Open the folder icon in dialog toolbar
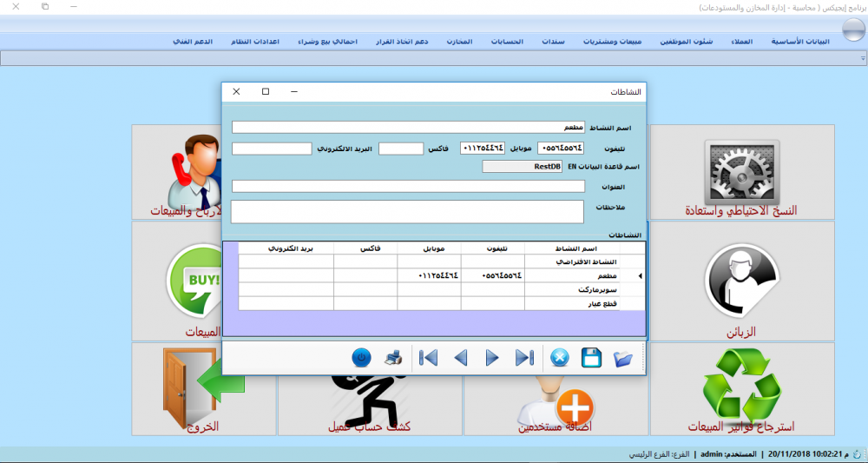This screenshot has height=463, width=868. 622,359
